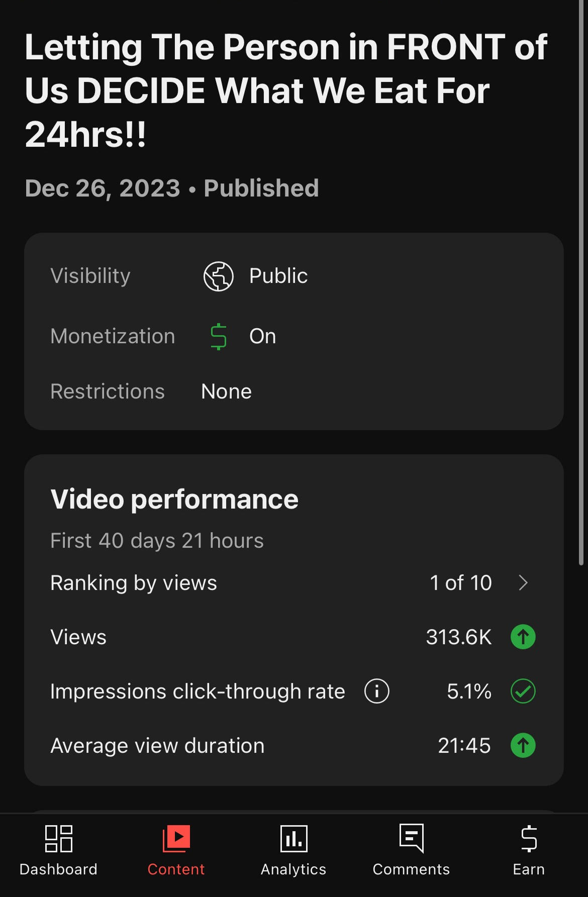The height and width of the screenshot is (897, 588).
Task: Tap the Restrictions None value
Action: click(x=226, y=391)
